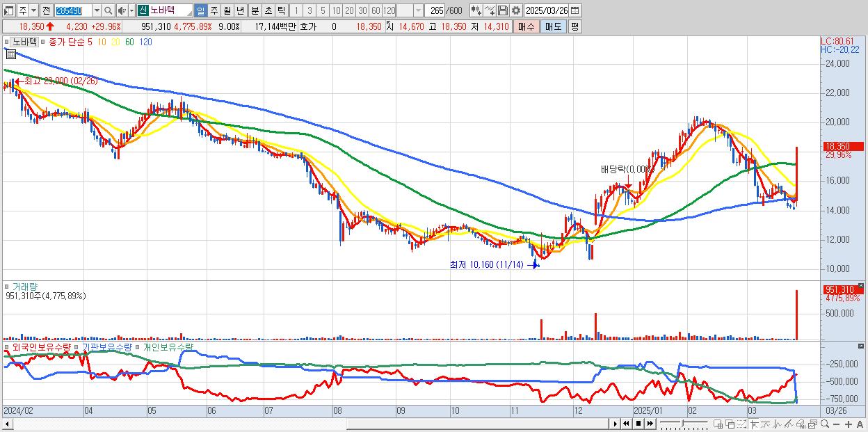The image size is (868, 432).
Task: Click the 3 interval button
Action: click(310, 10)
